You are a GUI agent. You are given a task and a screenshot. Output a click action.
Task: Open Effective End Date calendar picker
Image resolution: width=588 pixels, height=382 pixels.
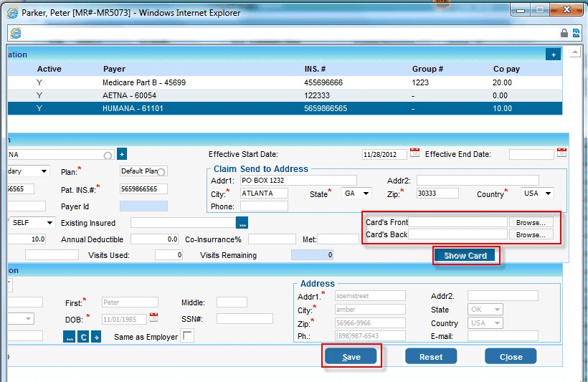tap(561, 153)
